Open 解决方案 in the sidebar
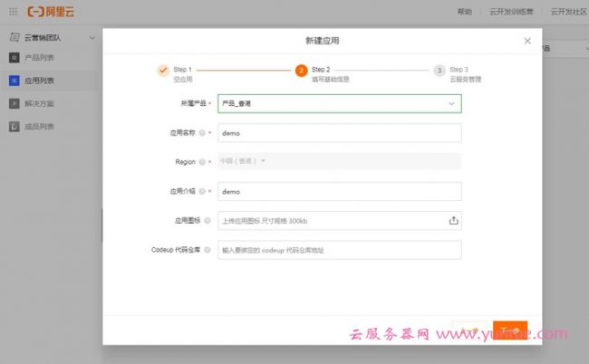 (x=38, y=103)
